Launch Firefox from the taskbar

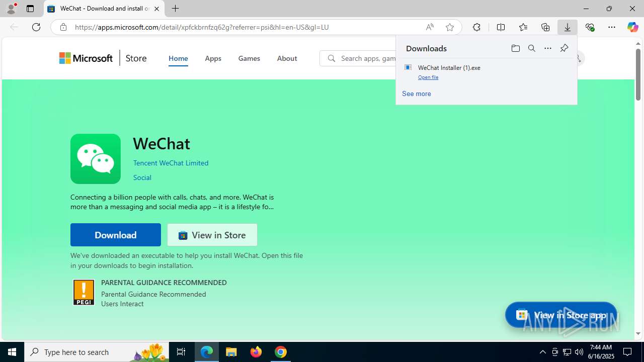[x=256, y=352]
